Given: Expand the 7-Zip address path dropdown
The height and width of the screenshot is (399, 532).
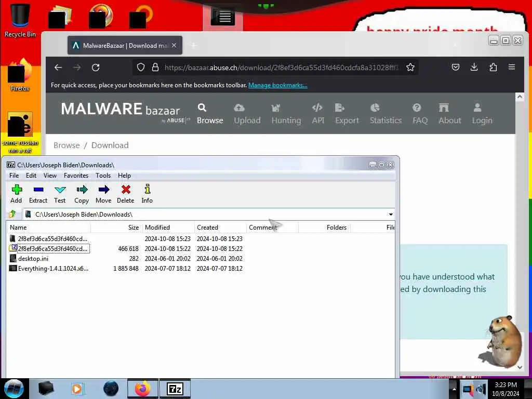Looking at the screenshot, I should tap(391, 215).
